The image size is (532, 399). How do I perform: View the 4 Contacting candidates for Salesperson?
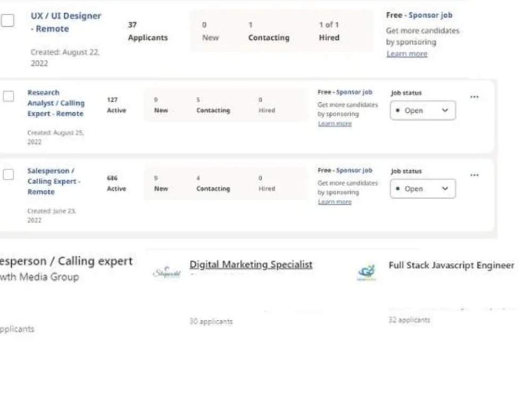pyautogui.click(x=213, y=183)
